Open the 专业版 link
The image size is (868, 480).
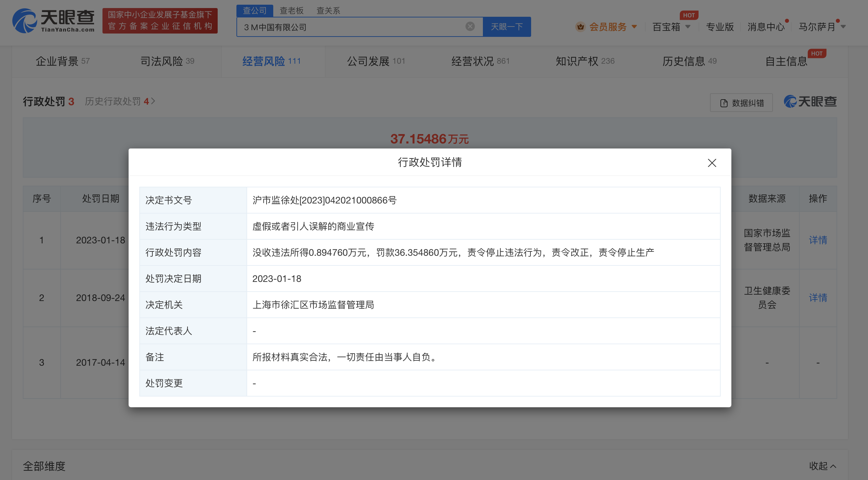click(x=720, y=26)
